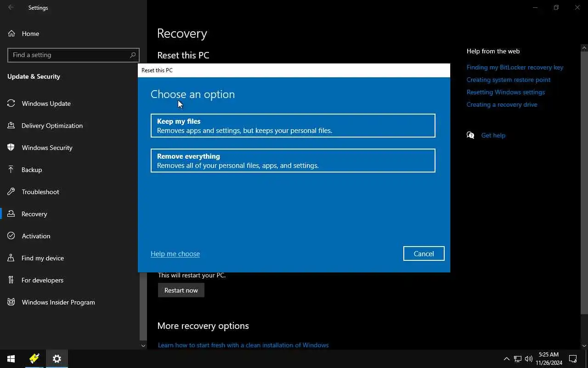Click the Find my device icon
588x368 pixels.
[x=11, y=258]
